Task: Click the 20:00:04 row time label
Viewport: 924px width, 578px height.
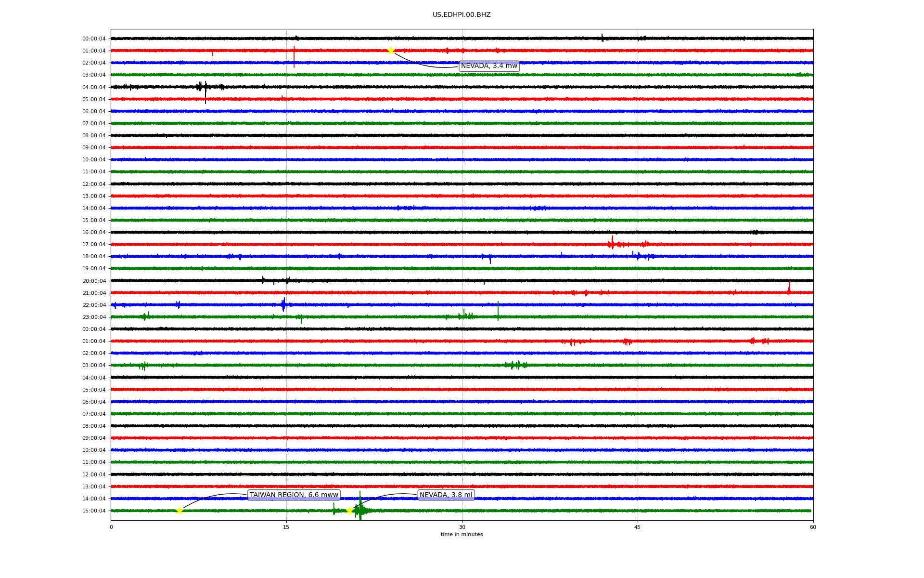Action: 94,281
